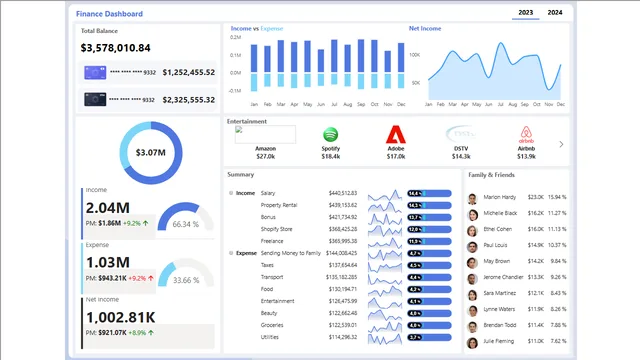Click the Expense legend label in chart title
Image resolution: width=640 pixels, height=360 pixels.
tap(271, 29)
